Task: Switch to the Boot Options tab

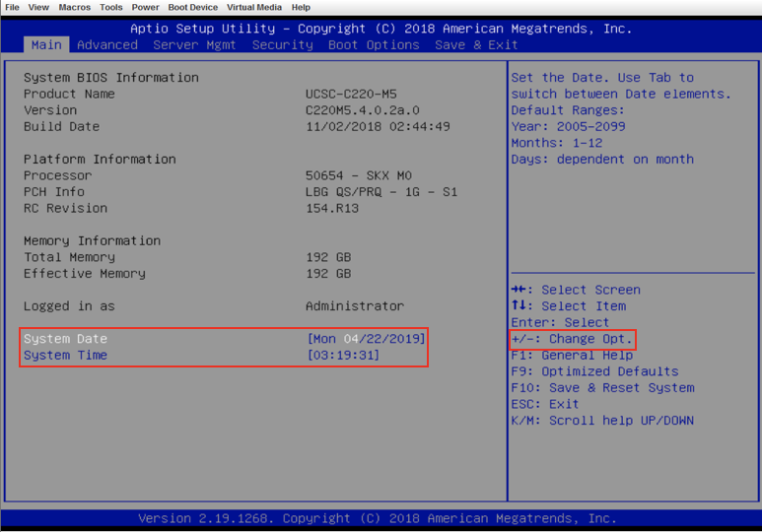Action: coord(374,44)
